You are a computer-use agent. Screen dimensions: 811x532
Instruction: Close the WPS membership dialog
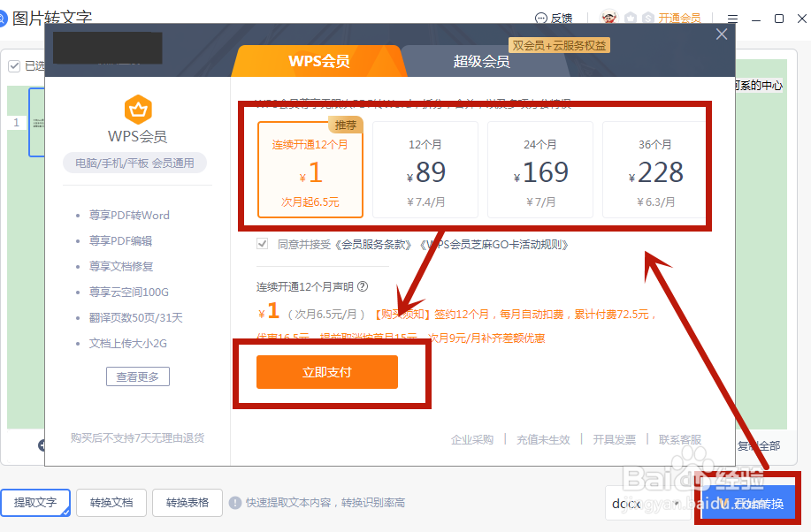(722, 34)
